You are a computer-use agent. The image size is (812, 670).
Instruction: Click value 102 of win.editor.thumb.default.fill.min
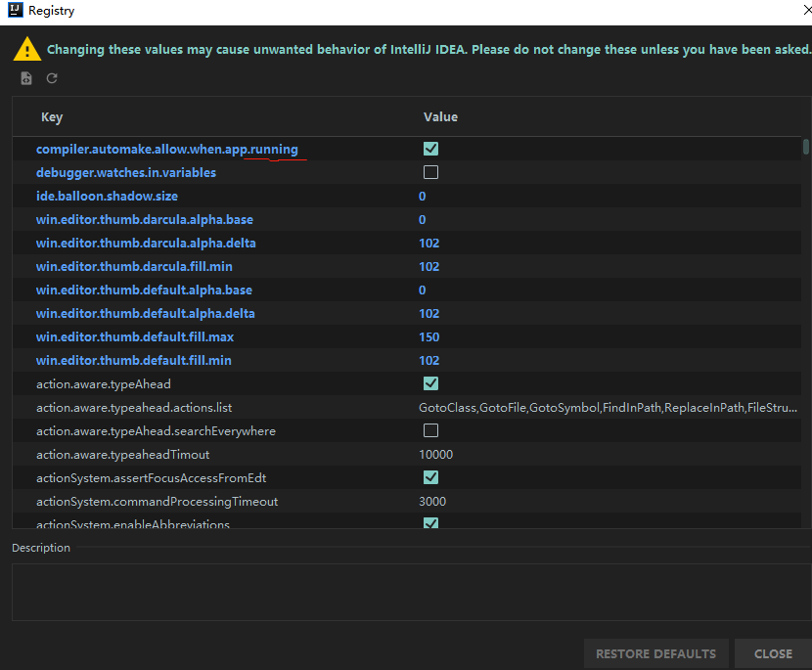coord(429,360)
